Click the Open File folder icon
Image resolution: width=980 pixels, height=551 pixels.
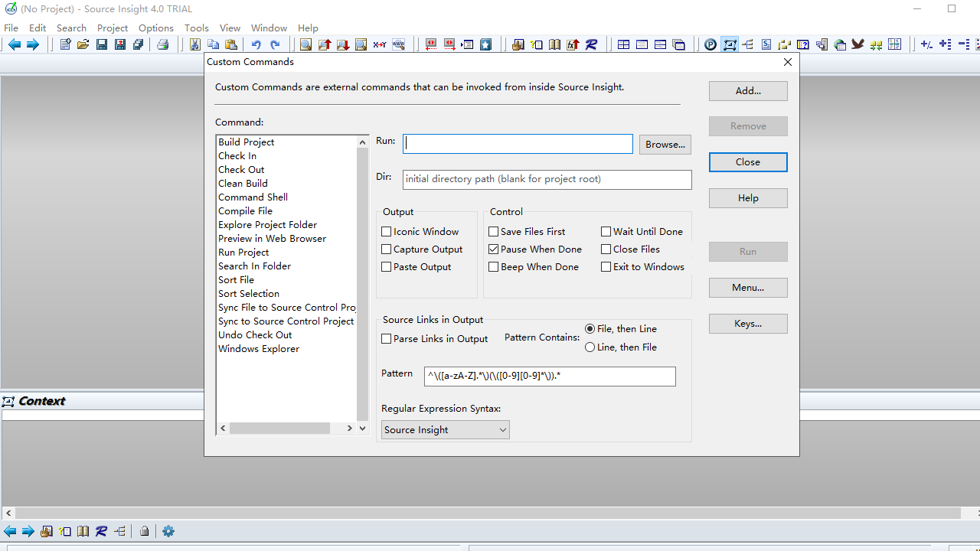point(83,45)
